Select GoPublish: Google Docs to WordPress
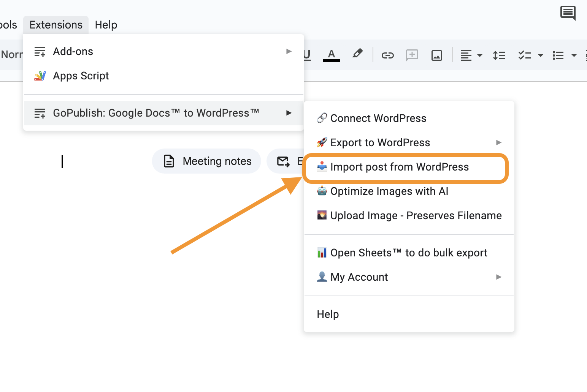The image size is (587, 392). pyautogui.click(x=163, y=113)
